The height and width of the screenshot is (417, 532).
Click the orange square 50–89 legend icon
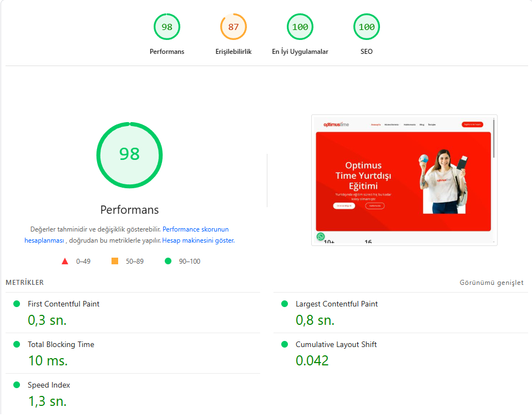point(115,261)
